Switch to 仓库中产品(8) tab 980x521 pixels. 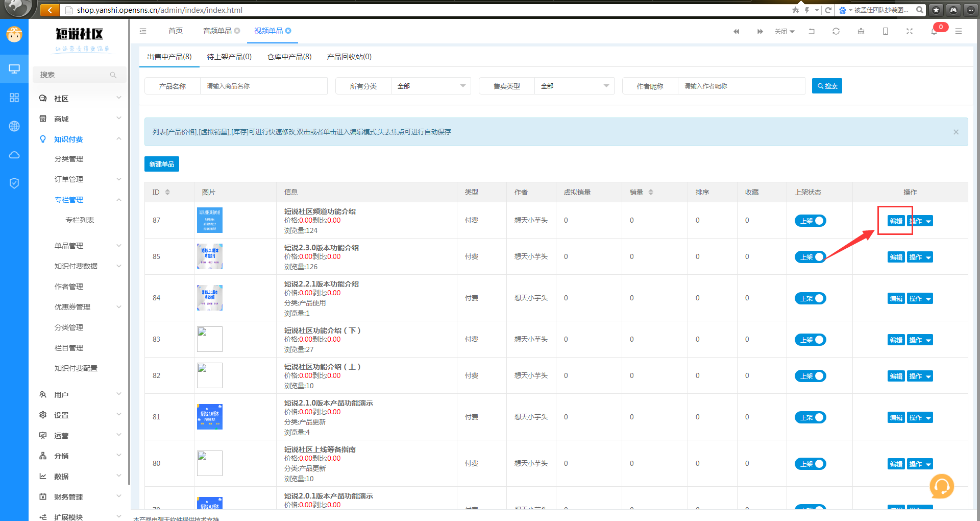[289, 57]
